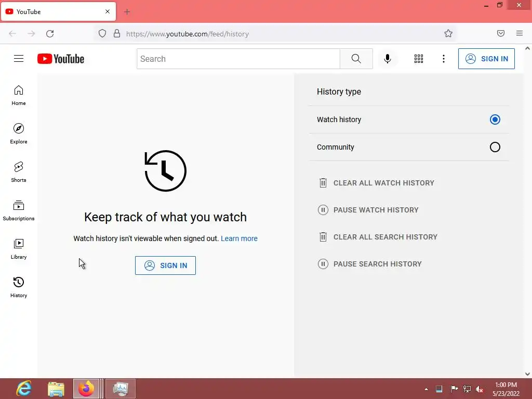
Task: Open Explore in the sidebar
Action: pyautogui.click(x=19, y=134)
